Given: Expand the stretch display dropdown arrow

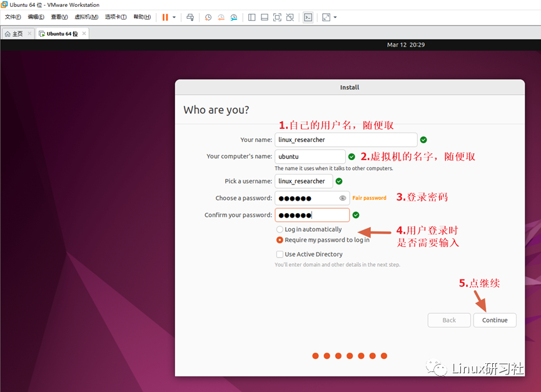Looking at the screenshot, I should pyautogui.click(x=335, y=18).
